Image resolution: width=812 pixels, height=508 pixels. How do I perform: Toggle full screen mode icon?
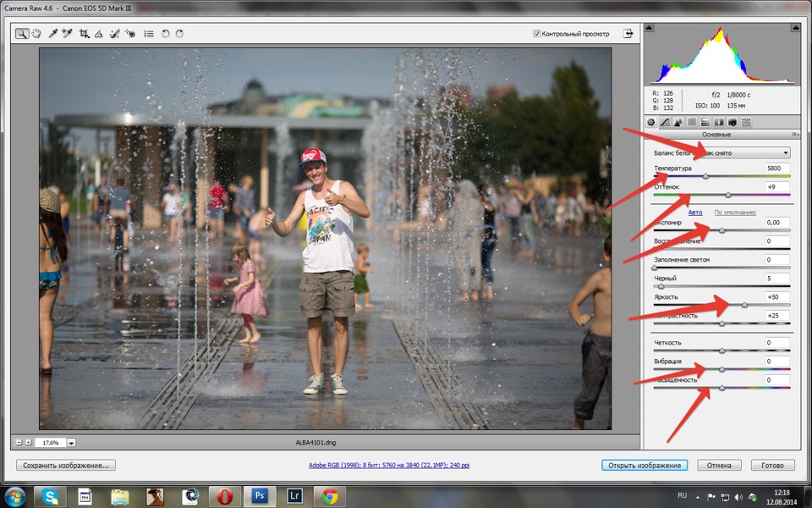click(x=628, y=34)
